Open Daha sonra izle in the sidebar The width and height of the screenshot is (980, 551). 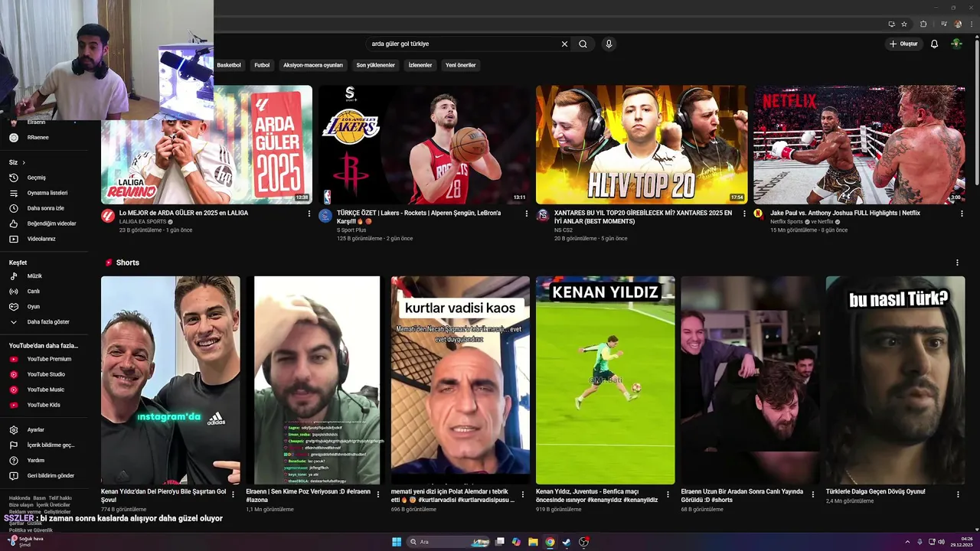(x=46, y=208)
